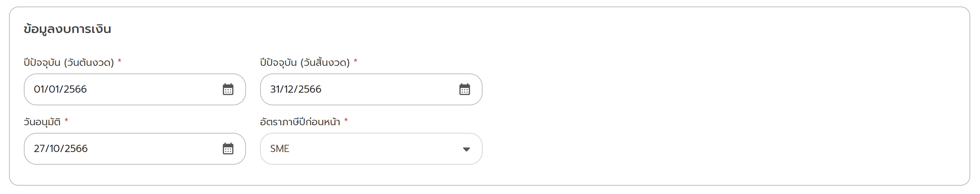Image resolution: width=980 pixels, height=194 pixels.
Task: Click required asterisk beside วันอนุมัติ label
Action: click(x=66, y=121)
